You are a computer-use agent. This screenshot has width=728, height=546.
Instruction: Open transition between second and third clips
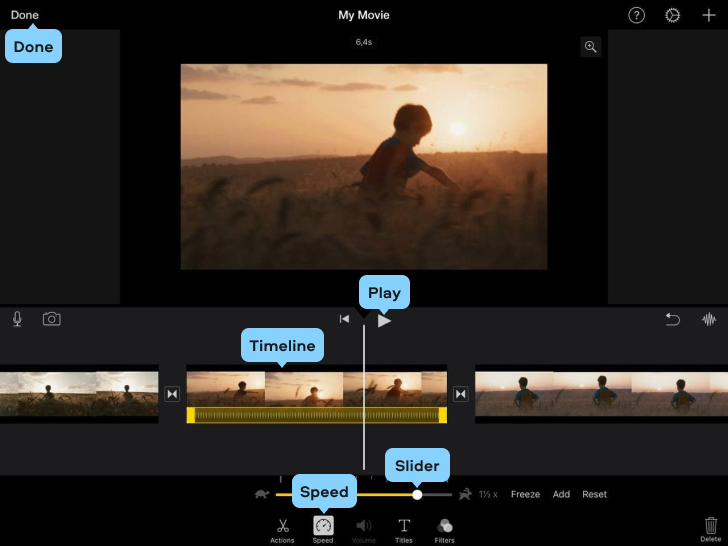click(461, 394)
